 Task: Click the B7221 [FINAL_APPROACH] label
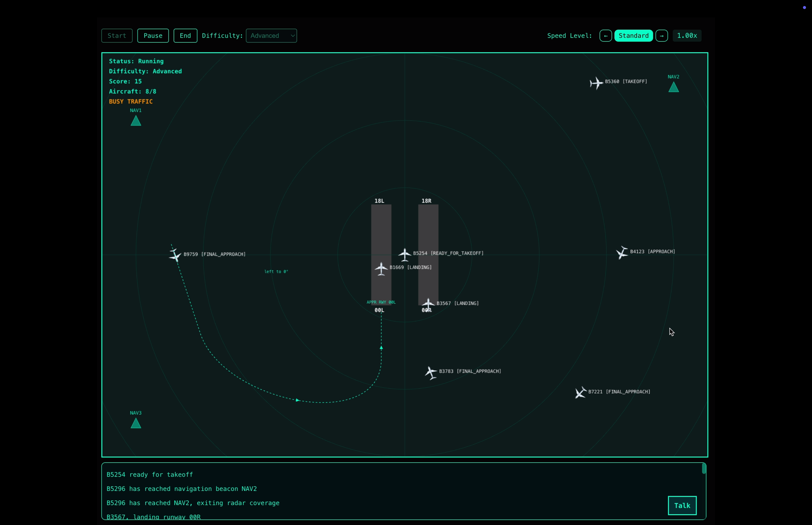[x=619, y=392]
